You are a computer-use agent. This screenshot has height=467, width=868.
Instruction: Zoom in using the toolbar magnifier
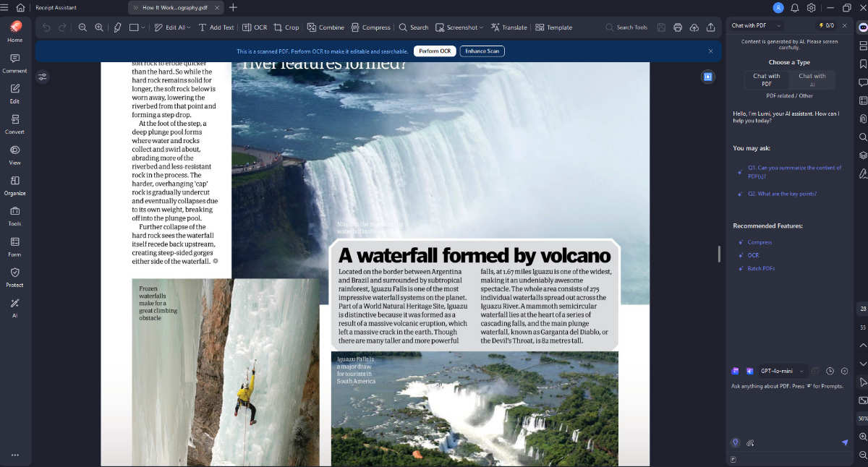tap(99, 27)
